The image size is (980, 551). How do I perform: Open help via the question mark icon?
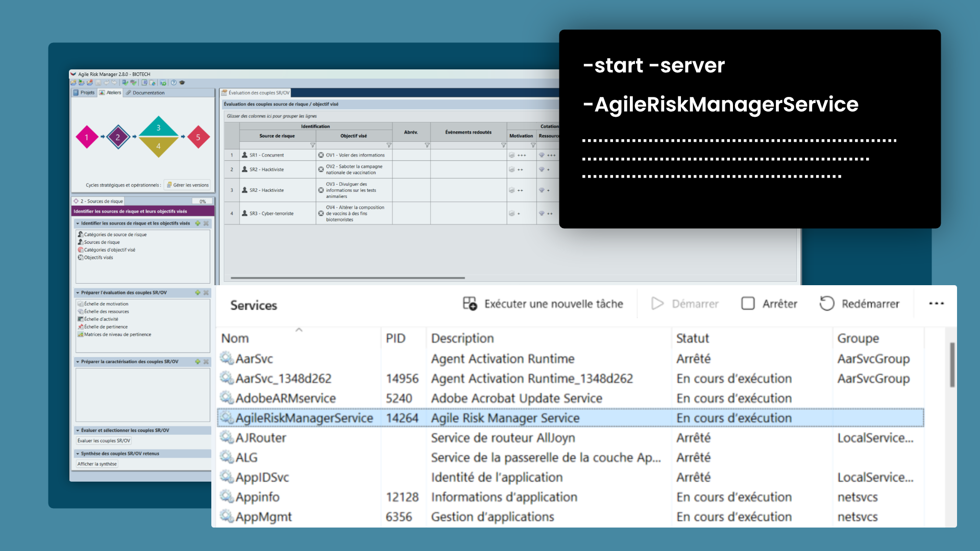(174, 83)
